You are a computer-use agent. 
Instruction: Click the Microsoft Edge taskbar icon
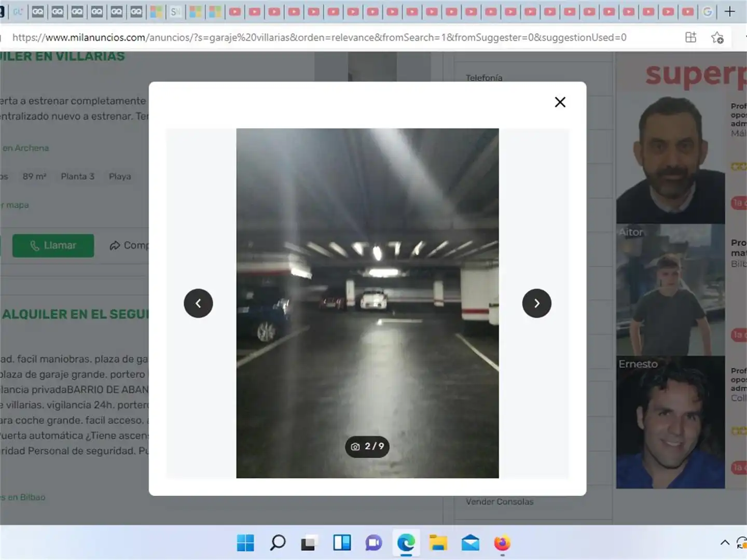tap(406, 543)
